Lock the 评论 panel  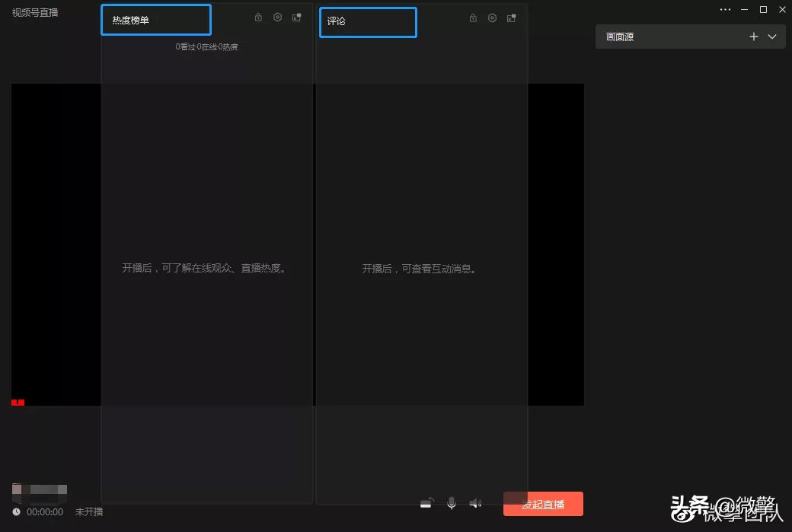click(473, 17)
